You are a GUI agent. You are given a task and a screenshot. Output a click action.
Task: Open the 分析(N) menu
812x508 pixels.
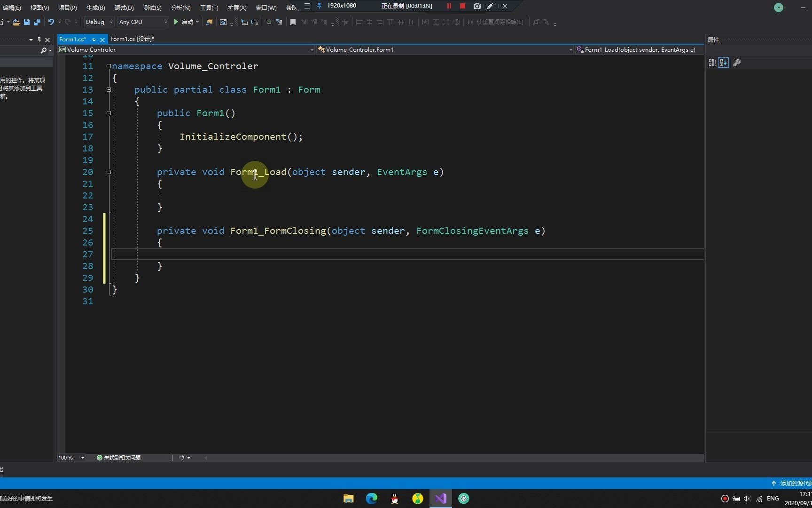click(180, 8)
